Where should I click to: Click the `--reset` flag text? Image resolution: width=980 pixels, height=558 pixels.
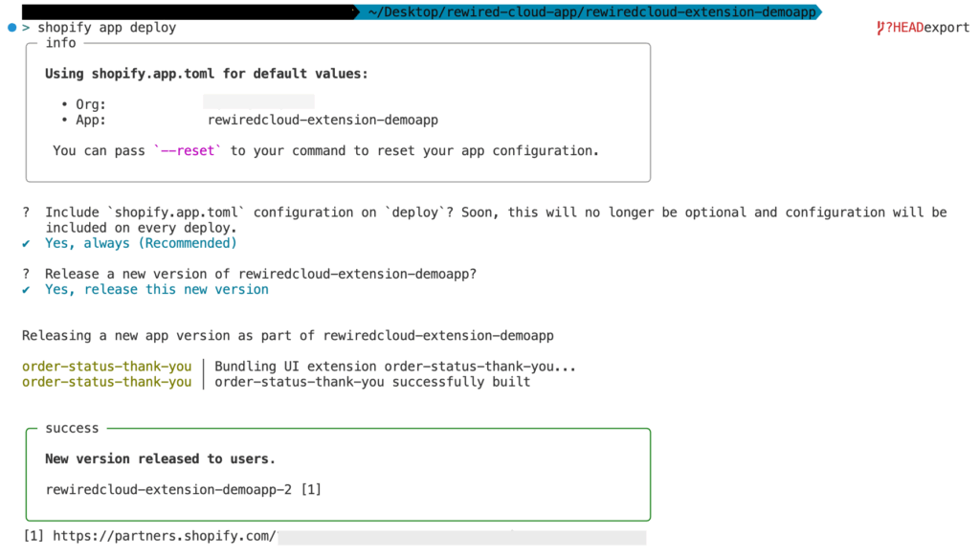(x=188, y=150)
